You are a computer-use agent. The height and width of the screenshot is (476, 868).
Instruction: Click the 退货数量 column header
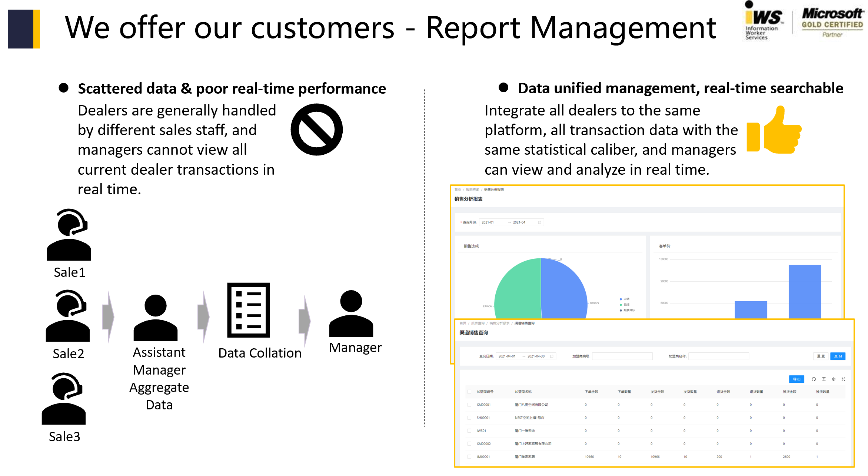tap(756, 392)
